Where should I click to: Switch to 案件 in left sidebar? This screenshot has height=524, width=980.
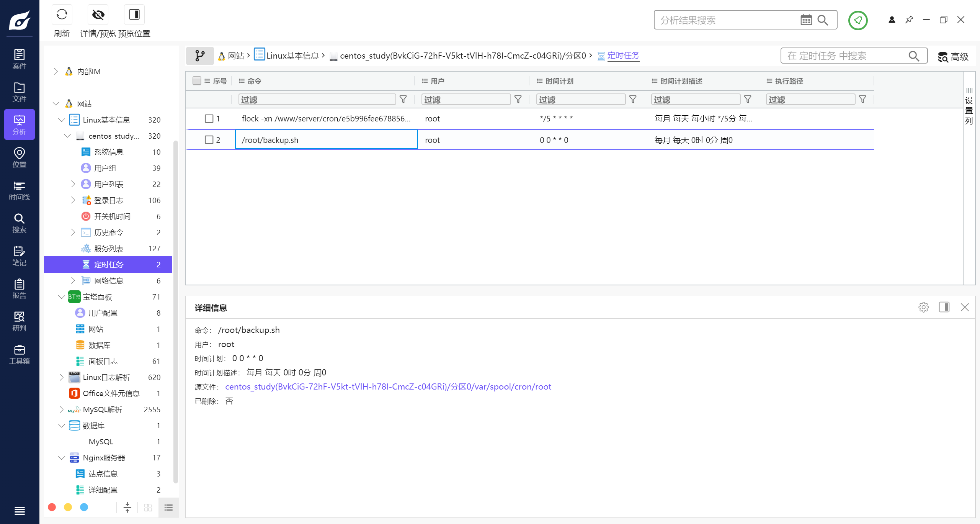coord(19,59)
